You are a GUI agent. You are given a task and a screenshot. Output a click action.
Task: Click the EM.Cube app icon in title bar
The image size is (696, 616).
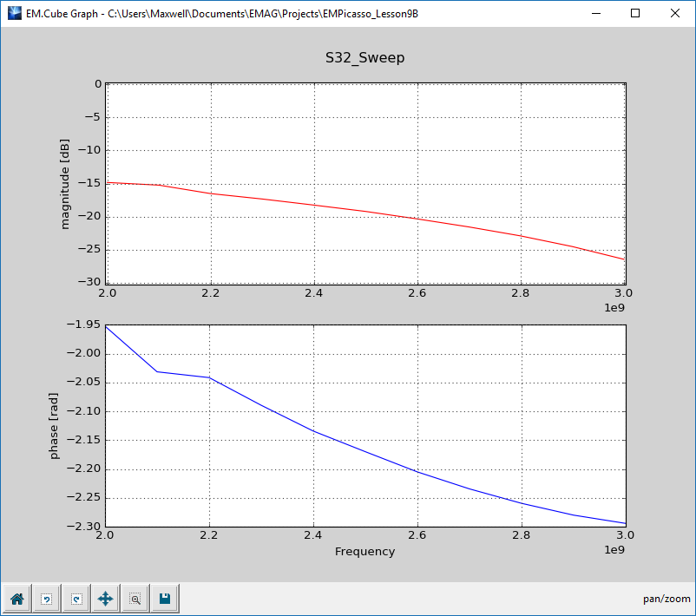coord(14,13)
